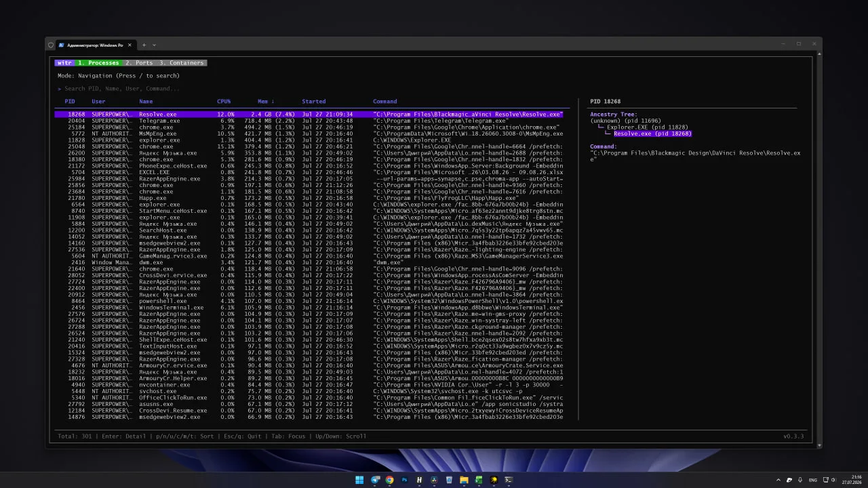Image resolution: width=868 pixels, height=488 pixels.
Task: Select the OfficeClickToRun.exe process row
Action: 309,398
